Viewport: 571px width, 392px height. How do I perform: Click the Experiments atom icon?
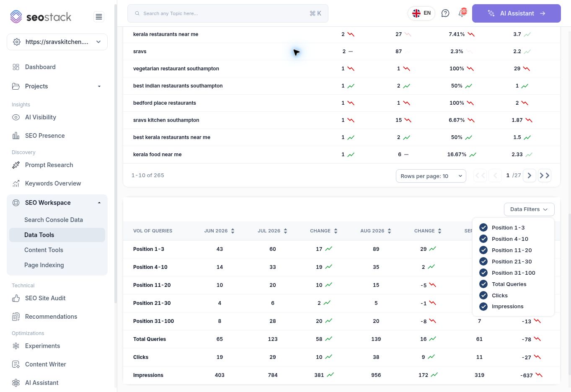[x=16, y=346]
